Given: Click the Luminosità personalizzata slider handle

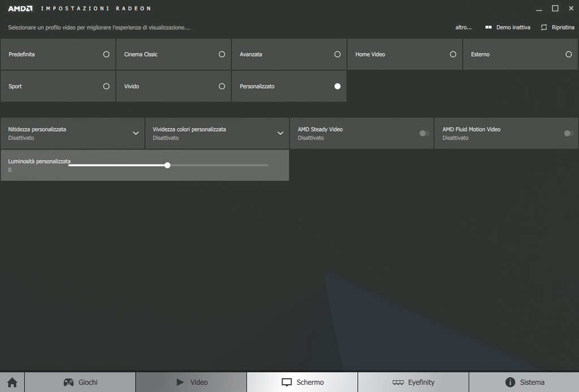Looking at the screenshot, I should tap(167, 165).
